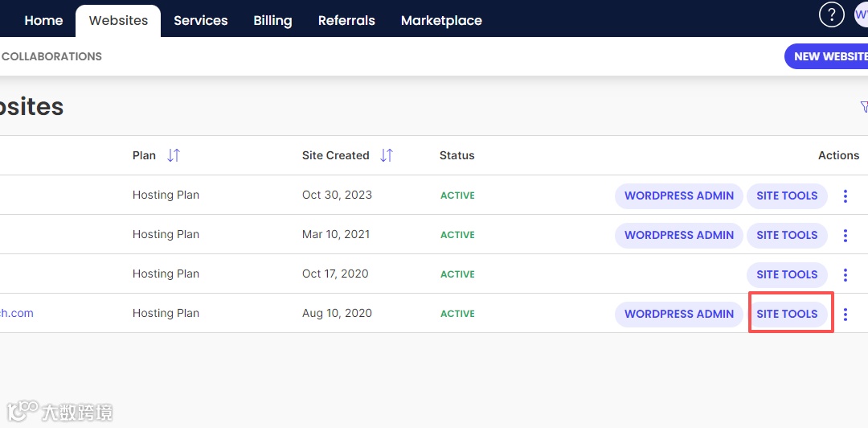The width and height of the screenshot is (868, 428).
Task: Open the Billing tab
Action: (272, 21)
